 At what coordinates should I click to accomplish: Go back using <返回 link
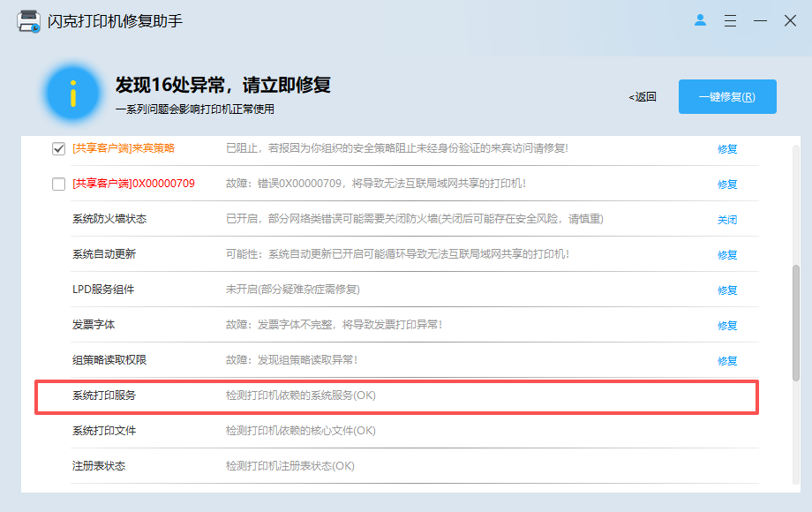tap(643, 97)
